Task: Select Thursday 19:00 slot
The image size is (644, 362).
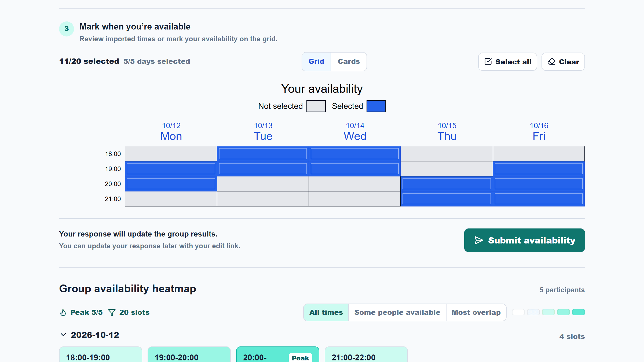Action: click(447, 169)
